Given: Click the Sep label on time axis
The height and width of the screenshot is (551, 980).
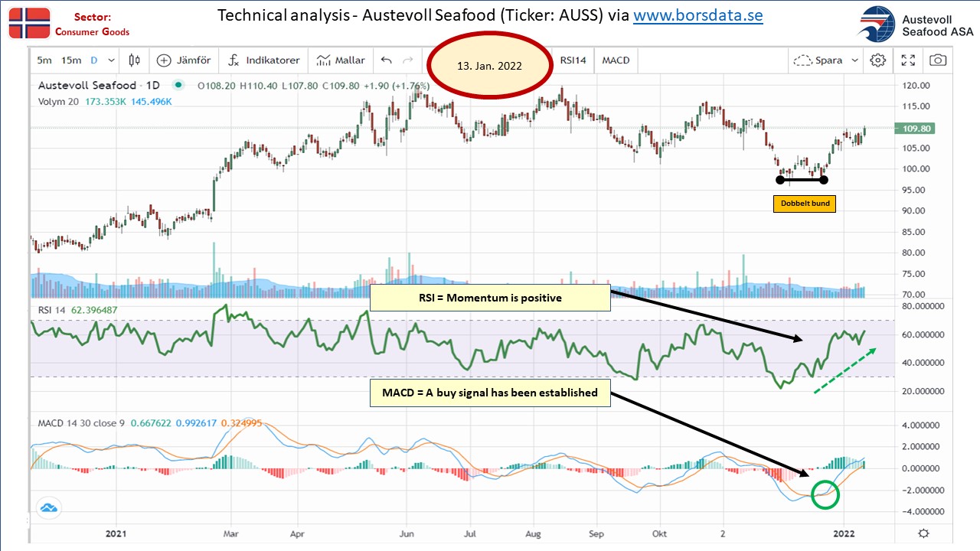Looking at the screenshot, I should point(597,533).
